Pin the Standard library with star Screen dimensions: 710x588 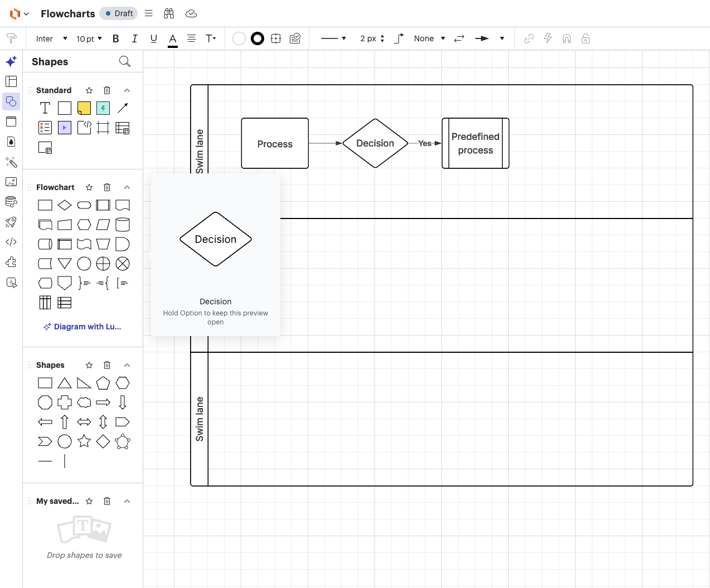pos(89,90)
